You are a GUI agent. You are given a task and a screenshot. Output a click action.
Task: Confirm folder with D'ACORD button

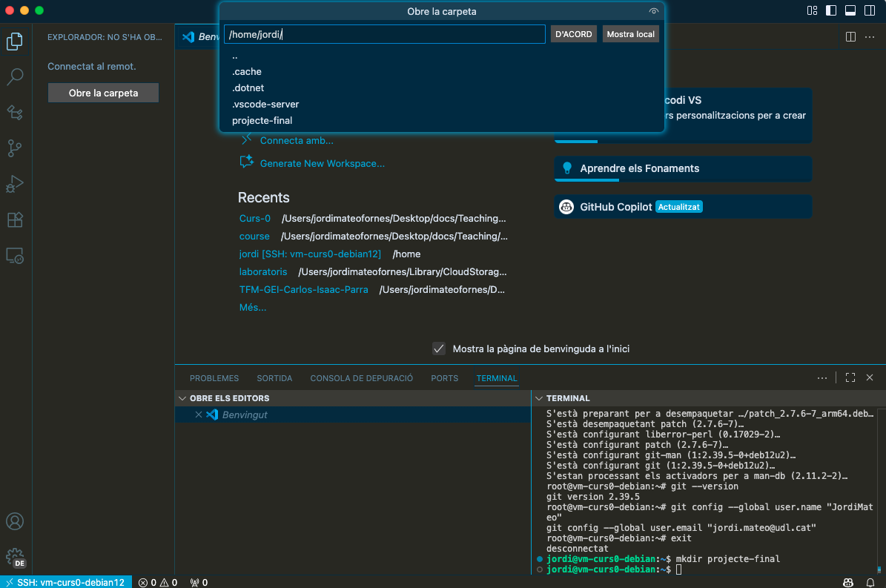pyautogui.click(x=574, y=34)
